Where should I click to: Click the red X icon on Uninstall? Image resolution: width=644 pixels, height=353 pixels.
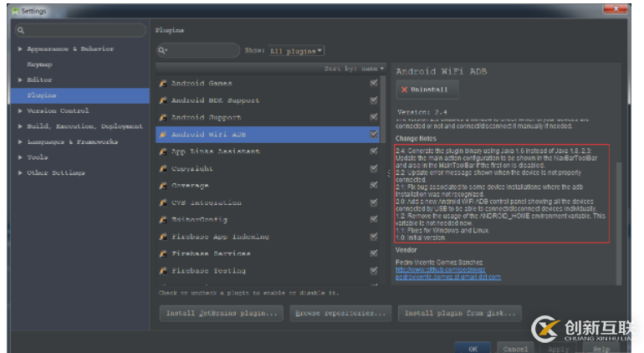click(405, 90)
